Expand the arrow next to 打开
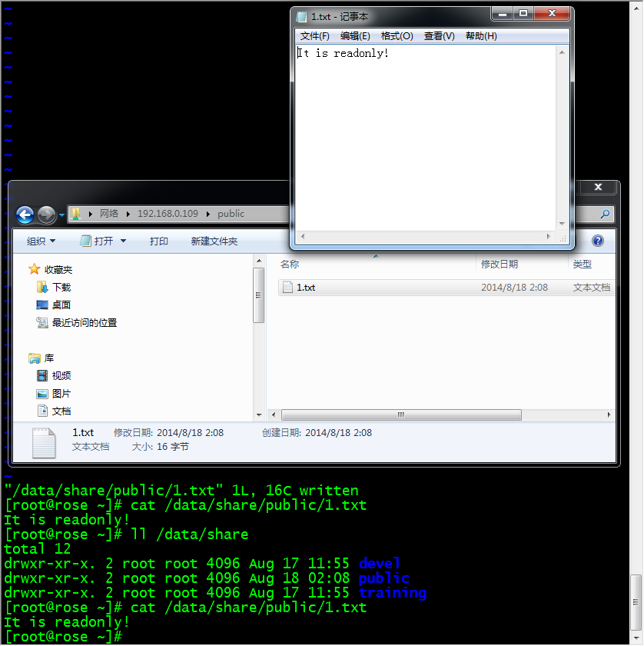644x646 pixels. 123,241
